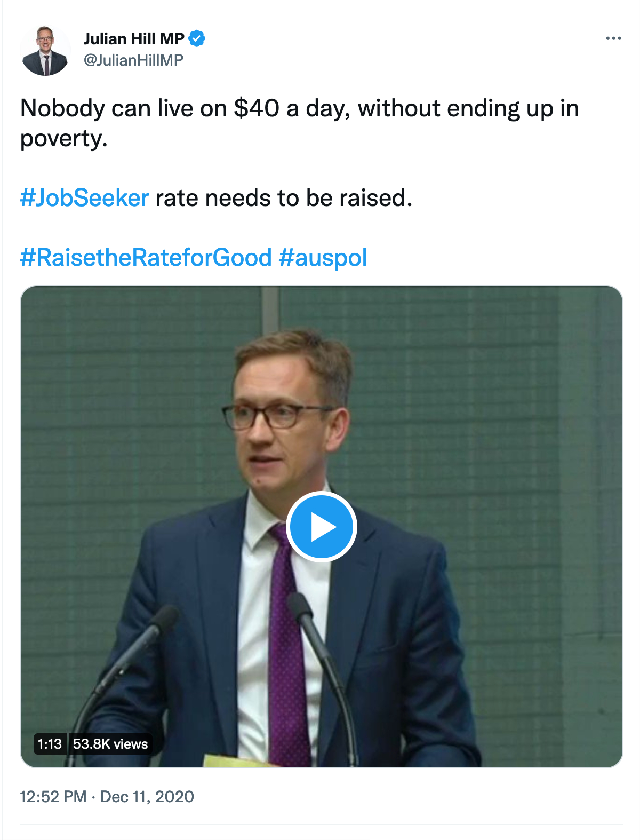Click the @JulianHillMP handle
The image size is (640, 840).
pyautogui.click(x=133, y=60)
